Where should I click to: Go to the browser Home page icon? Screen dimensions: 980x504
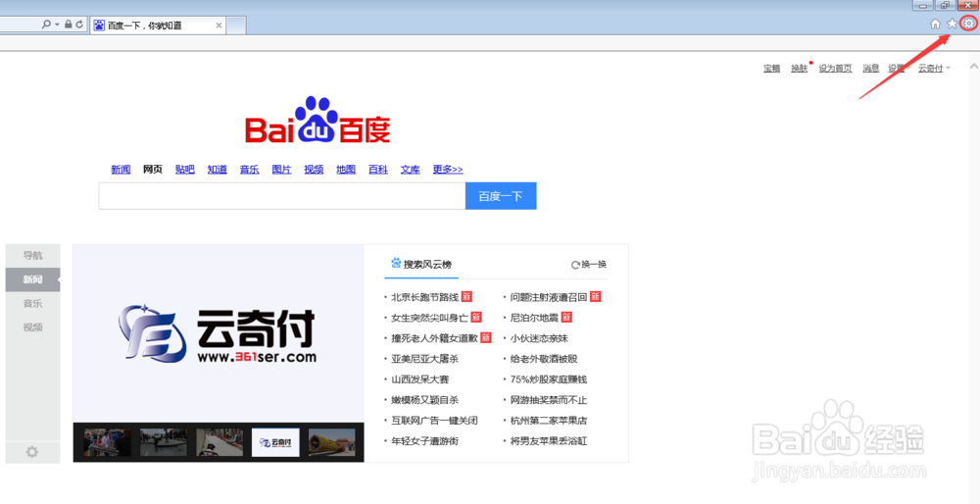936,24
